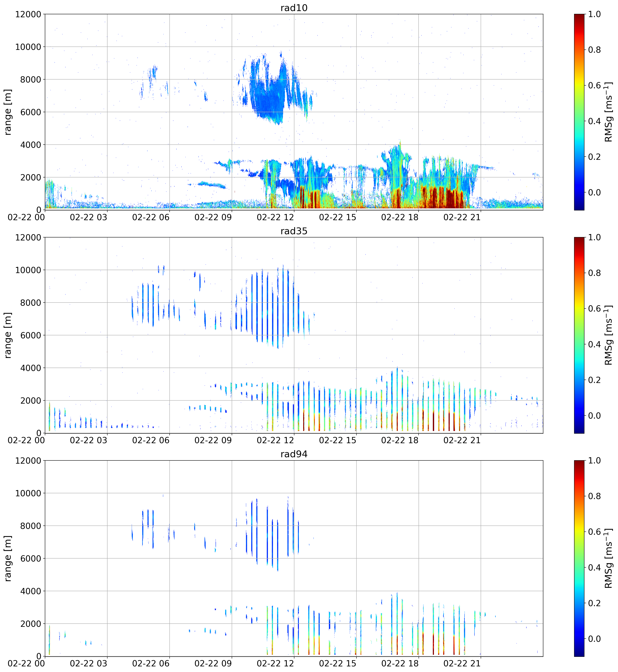Select the rad35 panel's RMSg colorbar
The width and height of the screenshot is (618, 672).
[579, 335]
